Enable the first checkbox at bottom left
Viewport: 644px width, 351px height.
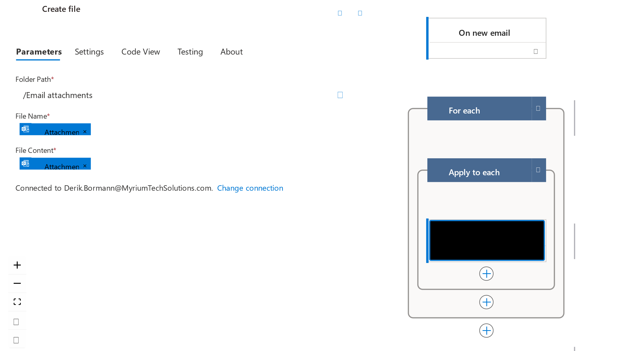point(16,322)
